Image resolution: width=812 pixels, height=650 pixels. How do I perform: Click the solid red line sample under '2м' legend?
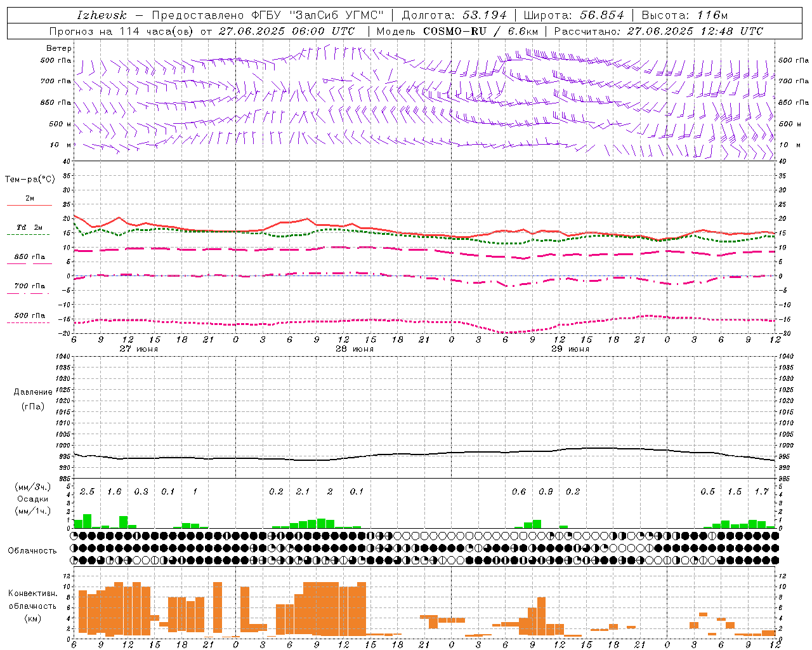click(29, 205)
